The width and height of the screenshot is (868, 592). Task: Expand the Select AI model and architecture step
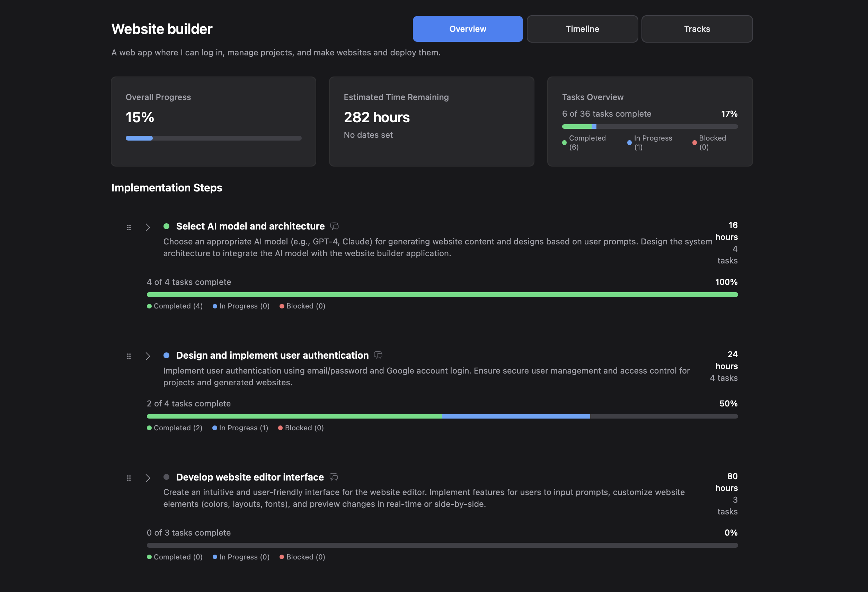pyautogui.click(x=148, y=227)
